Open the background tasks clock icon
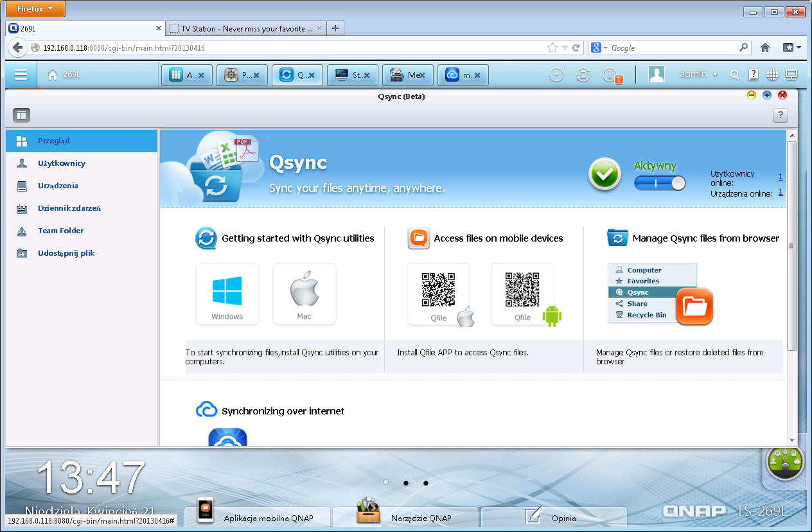Screen dimensions: 812x532 click(x=556, y=75)
